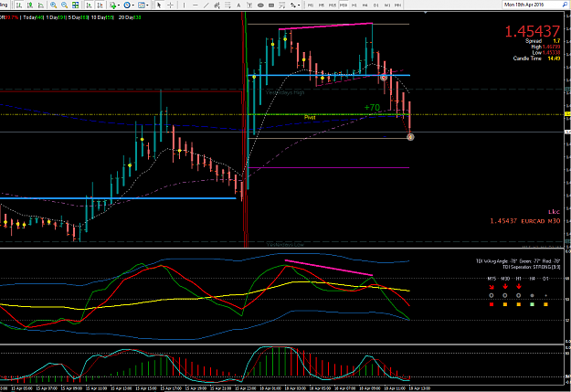The image size is (571, 392).
Task: Click the EURCAD M30 symbol label
Action: click(x=541, y=221)
